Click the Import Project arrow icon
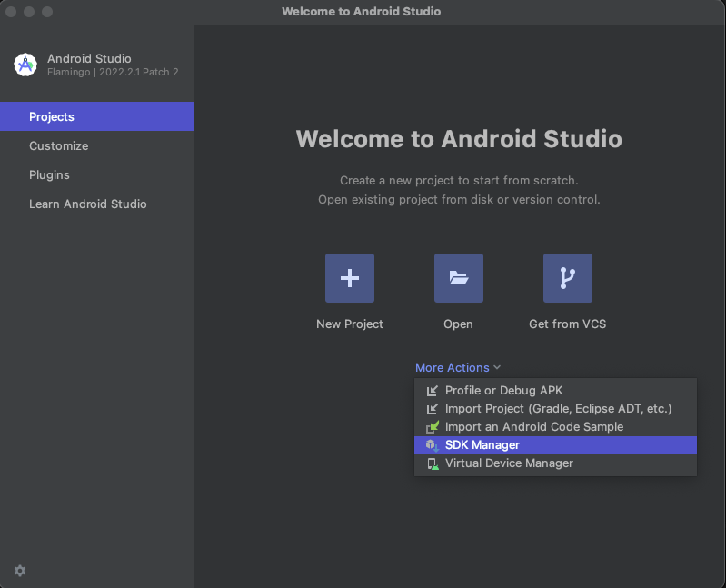This screenshot has height=588, width=726. coord(432,409)
